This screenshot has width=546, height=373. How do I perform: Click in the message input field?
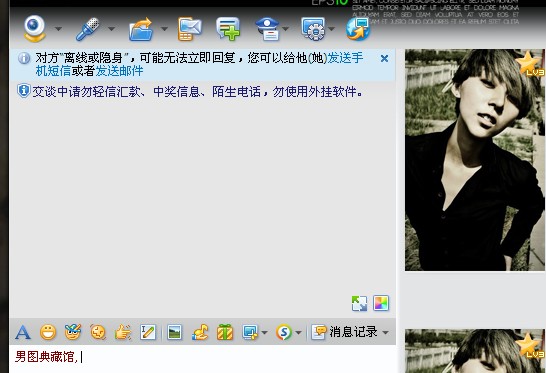(203, 359)
